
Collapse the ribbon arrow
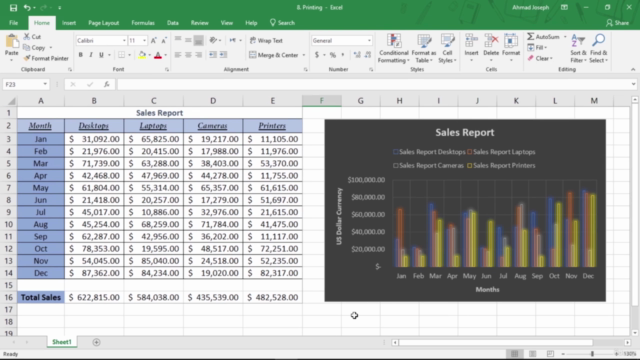pos(633,70)
